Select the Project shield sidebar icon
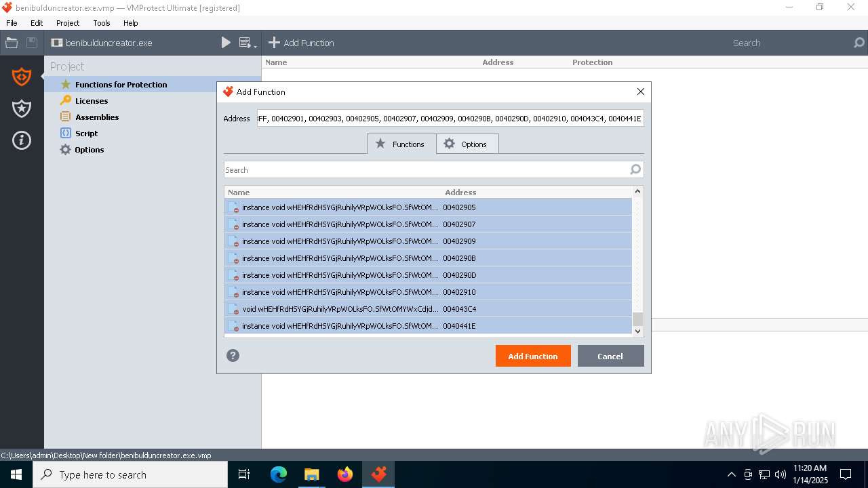This screenshot has width=868, height=488. 22,77
